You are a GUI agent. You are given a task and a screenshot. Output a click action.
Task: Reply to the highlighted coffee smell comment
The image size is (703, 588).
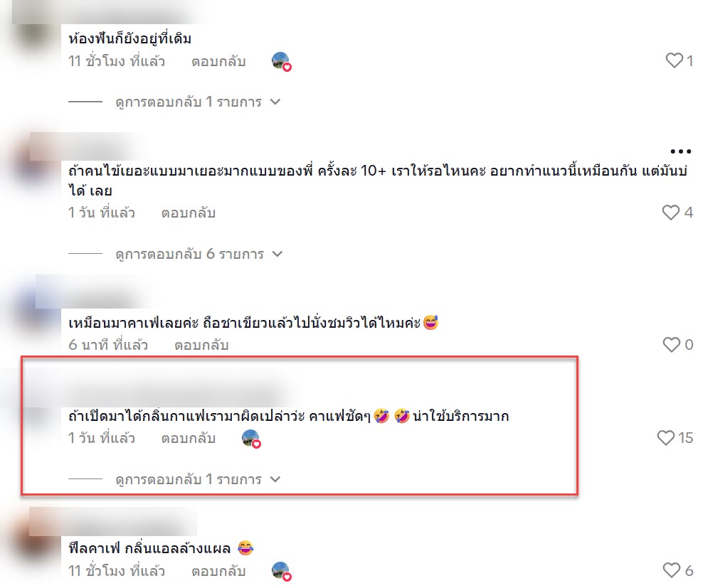pos(189,438)
